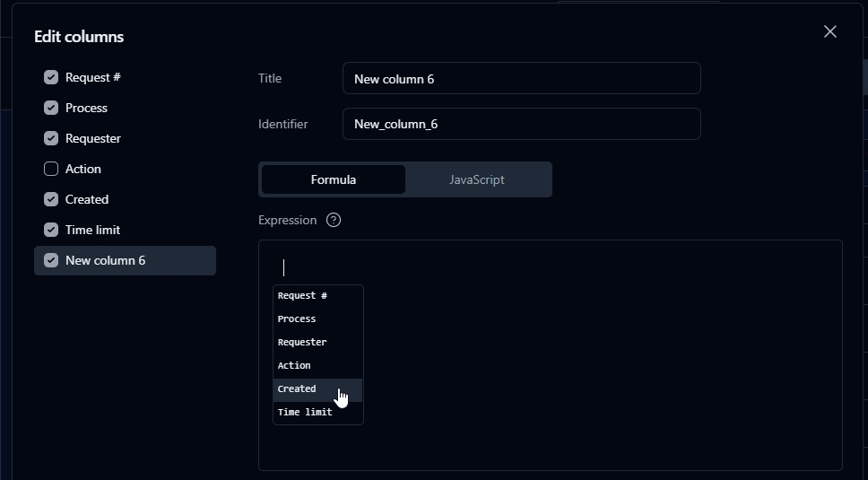The height and width of the screenshot is (480, 868).
Task: Uncheck the Request # column checkbox
Action: [x=51, y=77]
